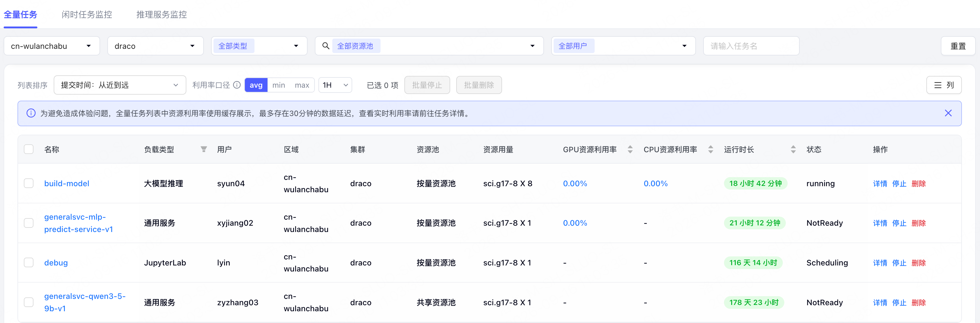Open the 全部用户 user dropdown
Screen dimensions: 980x323
(624, 46)
